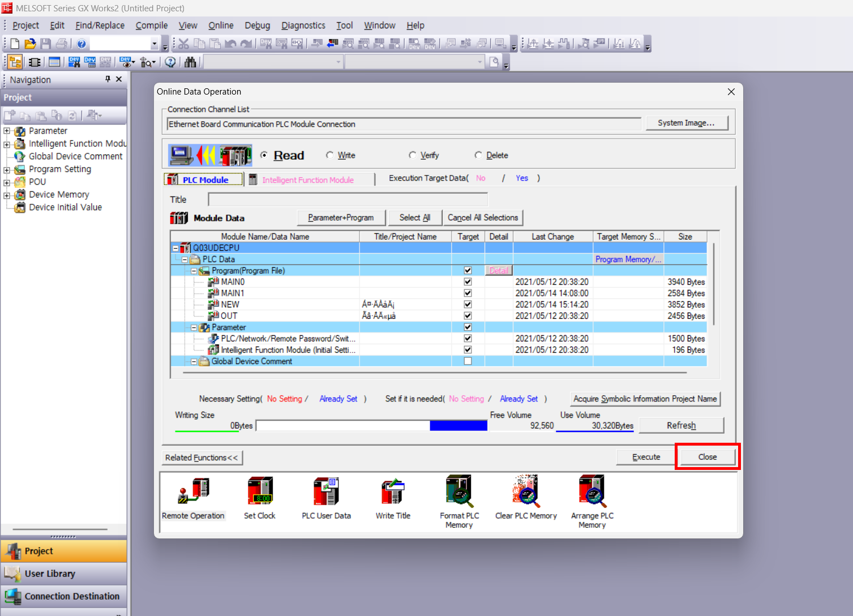Expand the Device Memory node in Navigation
This screenshot has height=616, width=853.
[x=7, y=195]
